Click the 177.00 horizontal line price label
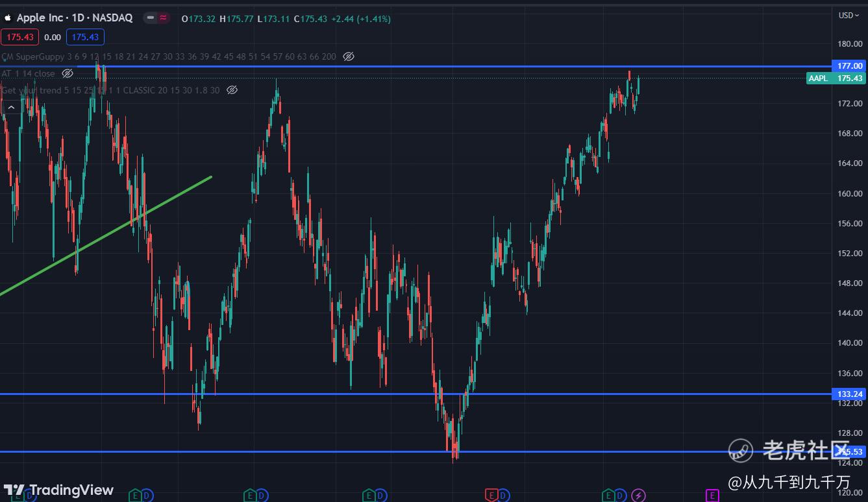The width and height of the screenshot is (868, 502). click(849, 66)
